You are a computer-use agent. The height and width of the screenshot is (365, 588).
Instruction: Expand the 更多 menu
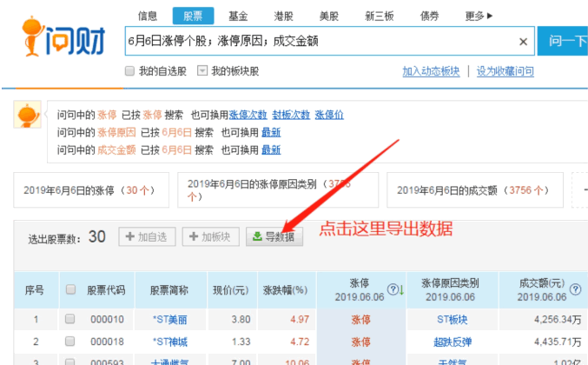pos(479,17)
